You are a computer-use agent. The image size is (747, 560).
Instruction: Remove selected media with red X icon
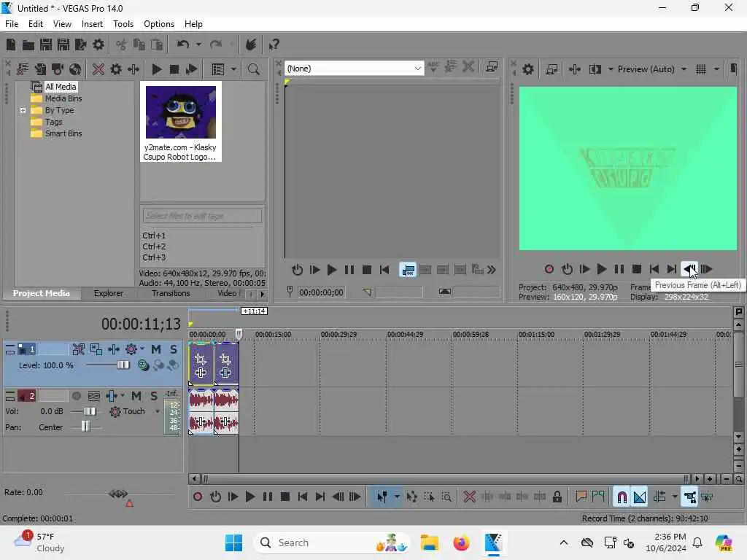[98, 69]
